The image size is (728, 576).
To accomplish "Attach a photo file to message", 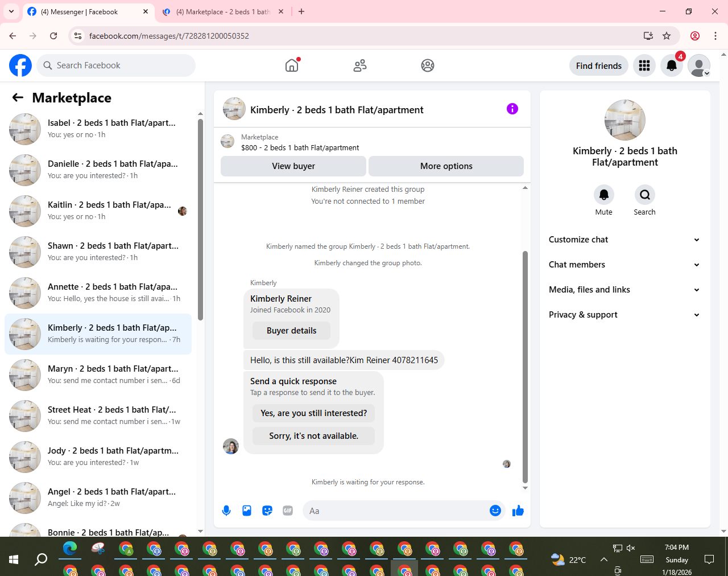I will tap(247, 511).
